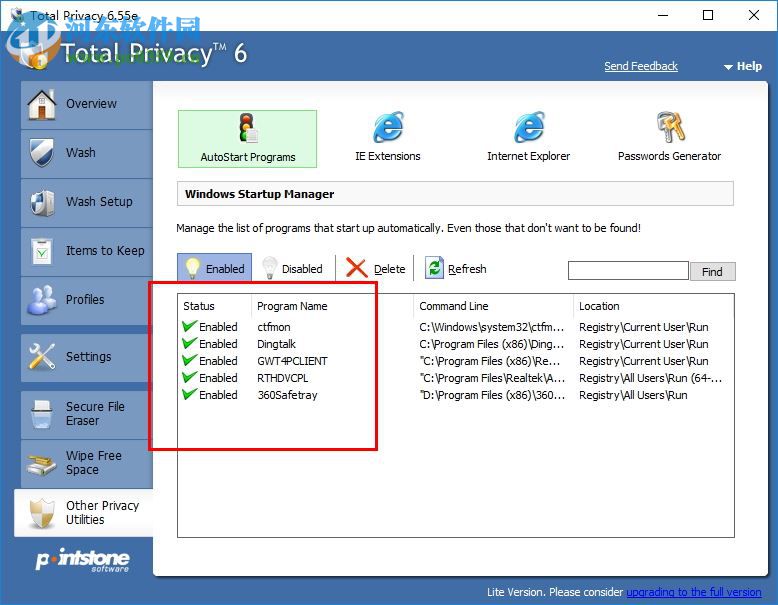Screen dimensions: 778x605
Task: Sort by the Program Name column header
Action: point(332,306)
